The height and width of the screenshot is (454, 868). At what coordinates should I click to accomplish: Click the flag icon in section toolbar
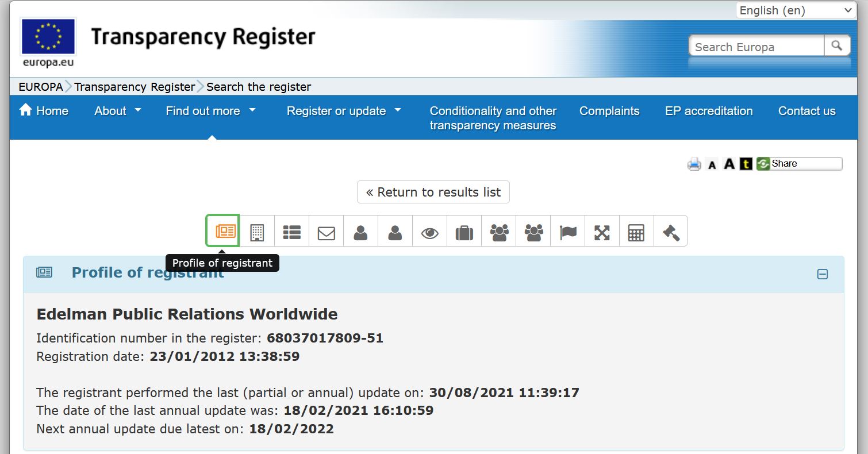pyautogui.click(x=567, y=232)
